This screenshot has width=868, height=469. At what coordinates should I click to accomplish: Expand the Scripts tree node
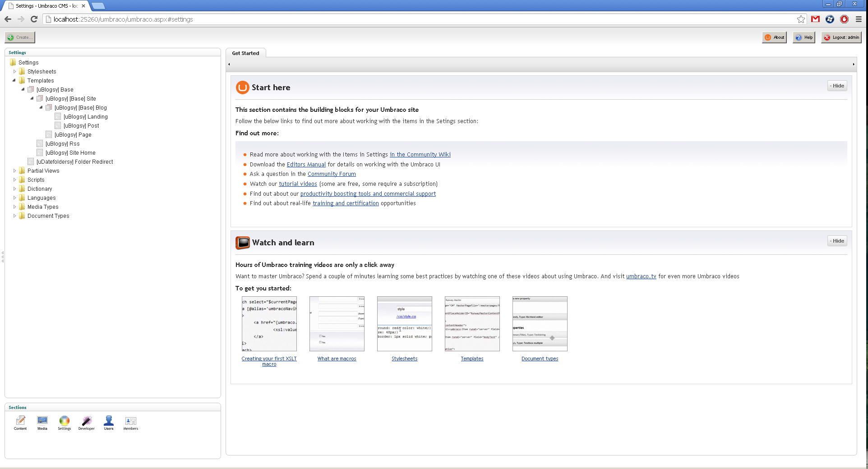(14, 179)
